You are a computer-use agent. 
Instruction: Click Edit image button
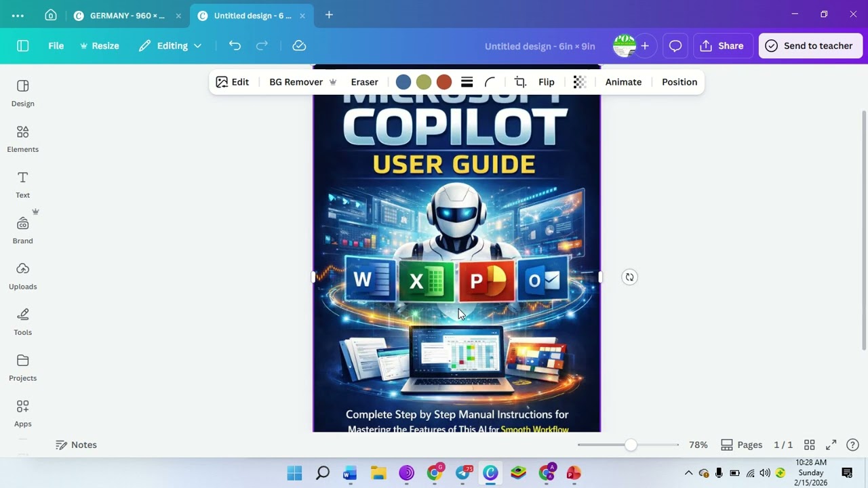[233, 82]
